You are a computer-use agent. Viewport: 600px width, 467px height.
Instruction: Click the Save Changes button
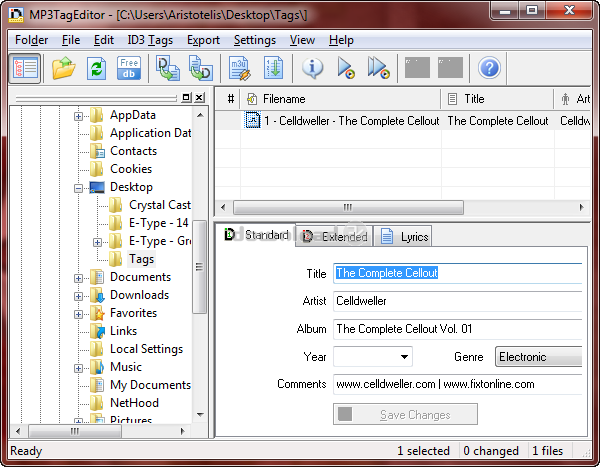pyautogui.click(x=405, y=414)
